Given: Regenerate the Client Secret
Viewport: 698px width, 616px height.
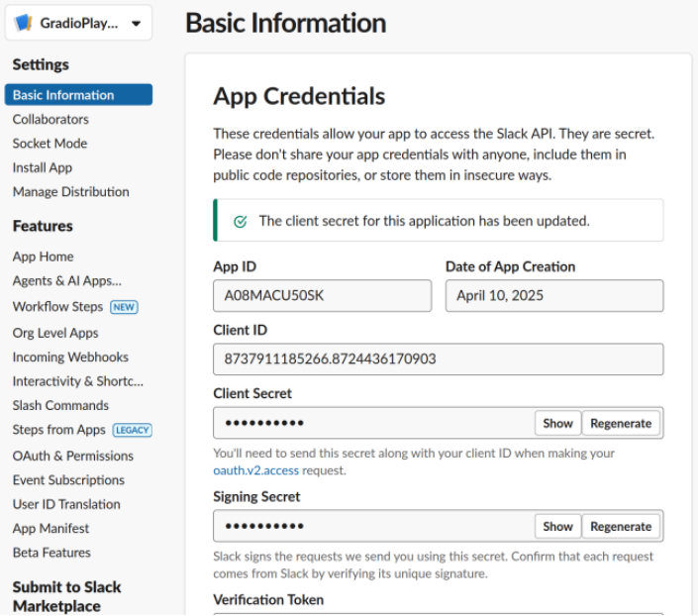Looking at the screenshot, I should [621, 423].
